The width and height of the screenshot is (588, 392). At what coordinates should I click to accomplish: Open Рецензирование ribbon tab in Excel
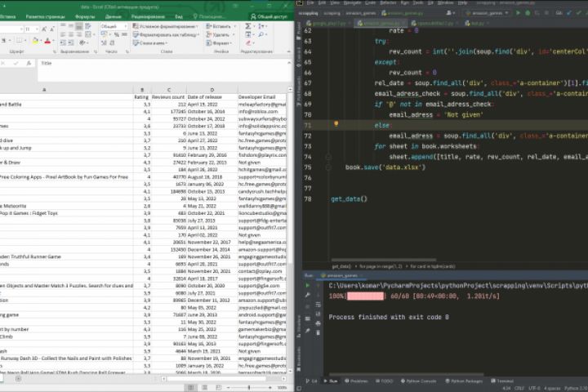148,16
